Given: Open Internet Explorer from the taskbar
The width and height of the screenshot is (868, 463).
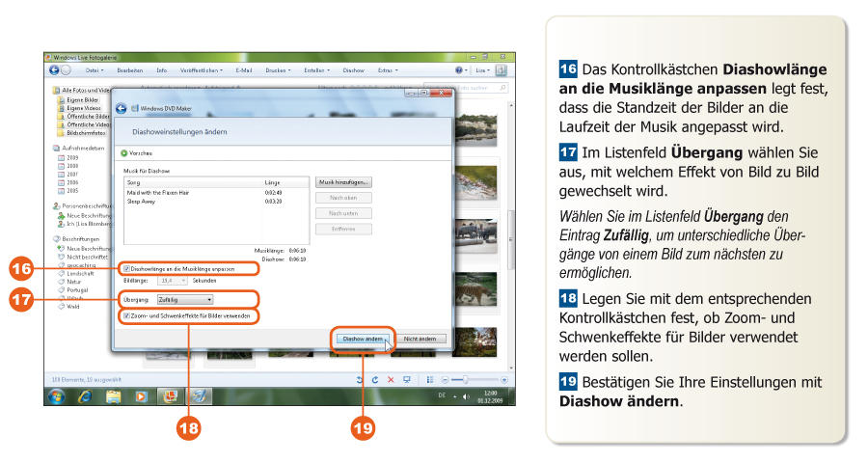Looking at the screenshot, I should coord(84,395).
